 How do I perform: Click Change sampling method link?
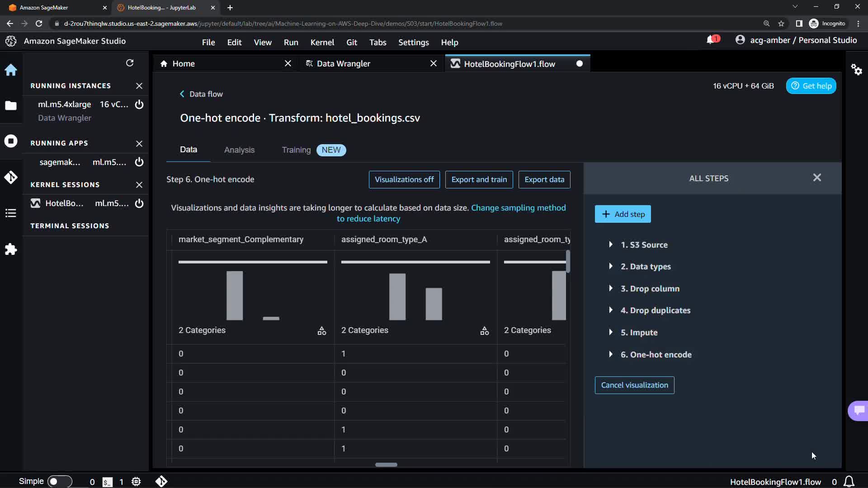tap(518, 208)
